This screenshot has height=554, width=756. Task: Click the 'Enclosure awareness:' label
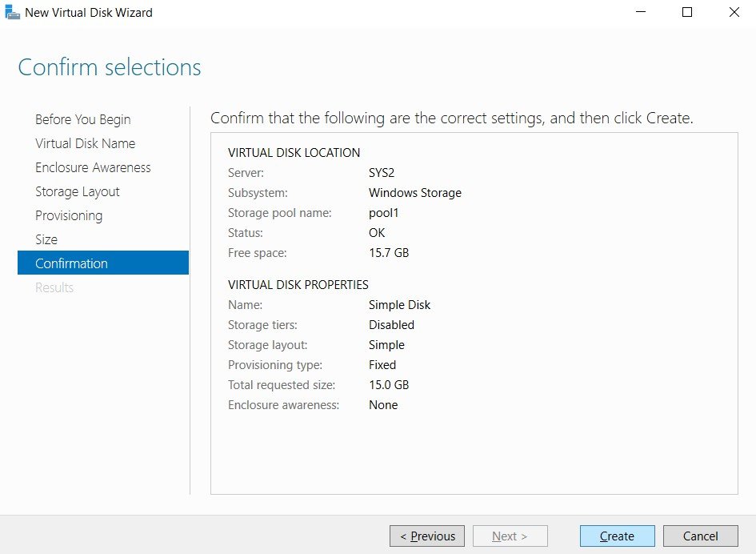(283, 405)
